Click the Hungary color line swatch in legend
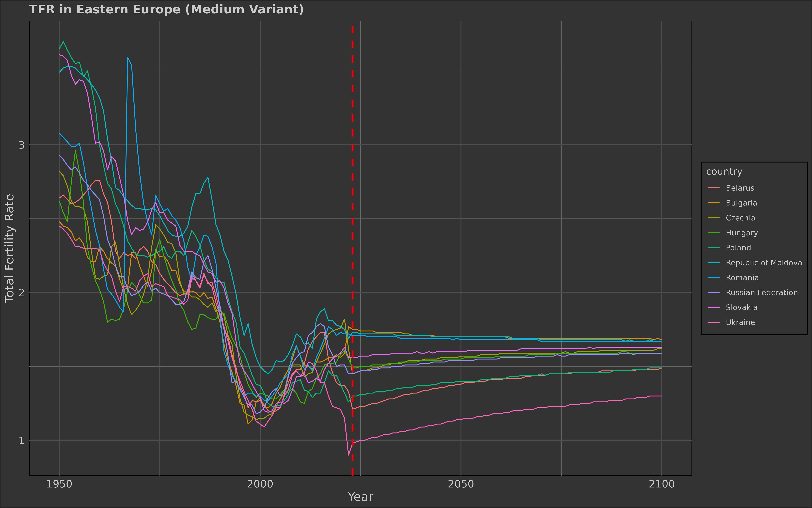 pyautogui.click(x=713, y=233)
